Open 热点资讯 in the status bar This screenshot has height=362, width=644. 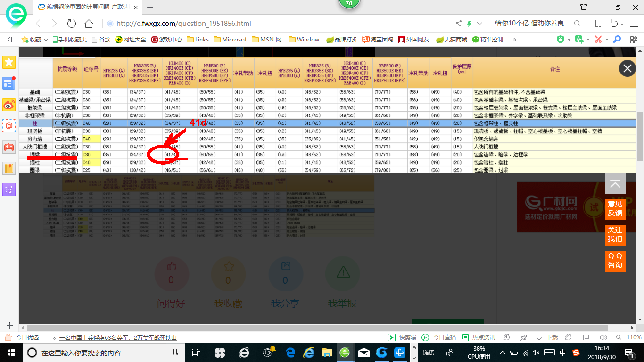coord(478,337)
